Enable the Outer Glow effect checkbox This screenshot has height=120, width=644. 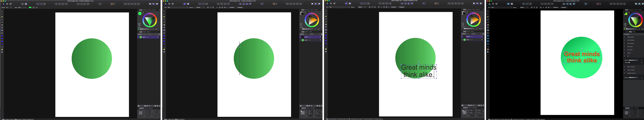[626, 46]
